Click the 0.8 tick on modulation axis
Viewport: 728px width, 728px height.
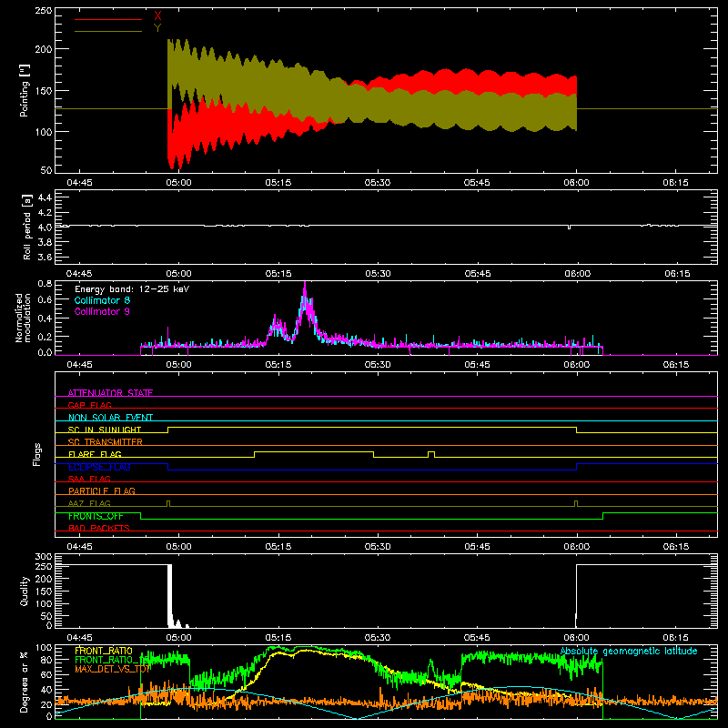coord(45,283)
